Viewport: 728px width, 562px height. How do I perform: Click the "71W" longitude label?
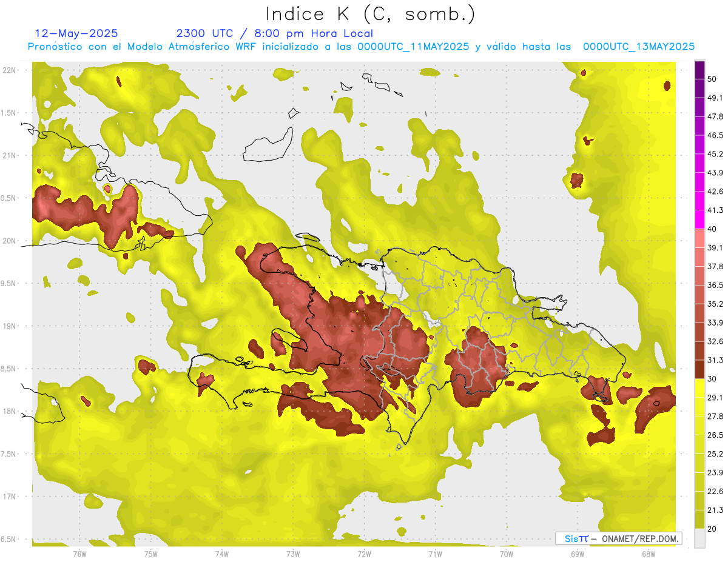[x=435, y=554]
